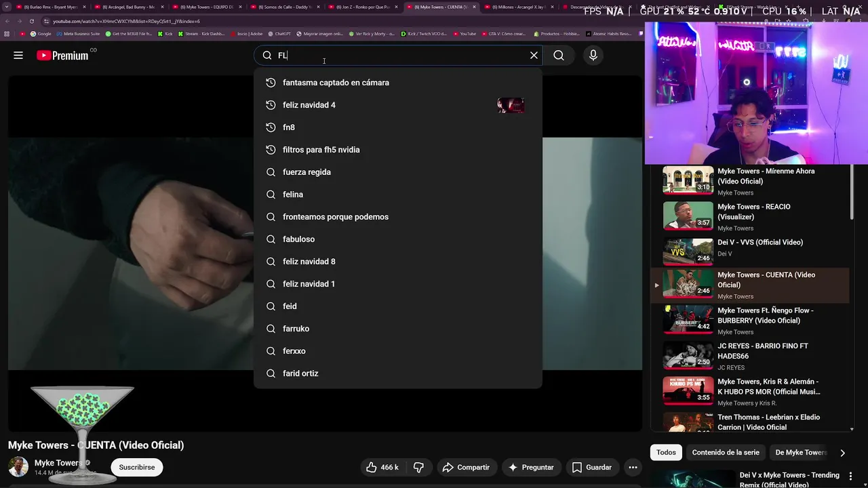Open the three-dot more actions menu
Viewport: 868px width, 488px height.
tap(633, 467)
